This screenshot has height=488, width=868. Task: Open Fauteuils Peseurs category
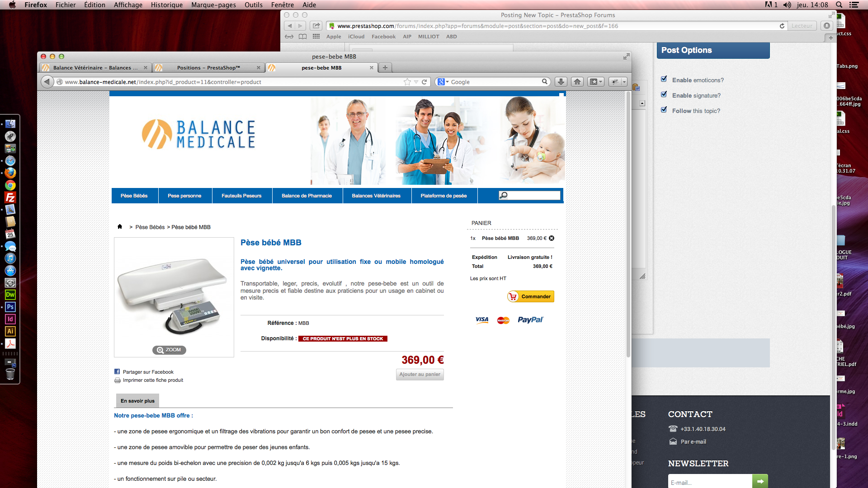[241, 196]
